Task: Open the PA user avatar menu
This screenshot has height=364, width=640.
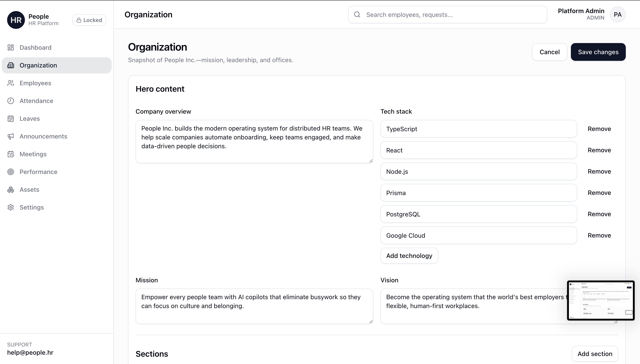Action: [618, 14]
